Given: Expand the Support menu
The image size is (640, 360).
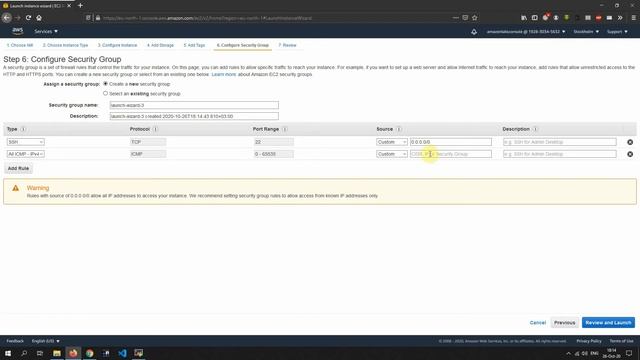Looking at the screenshot, I should coord(617,31).
